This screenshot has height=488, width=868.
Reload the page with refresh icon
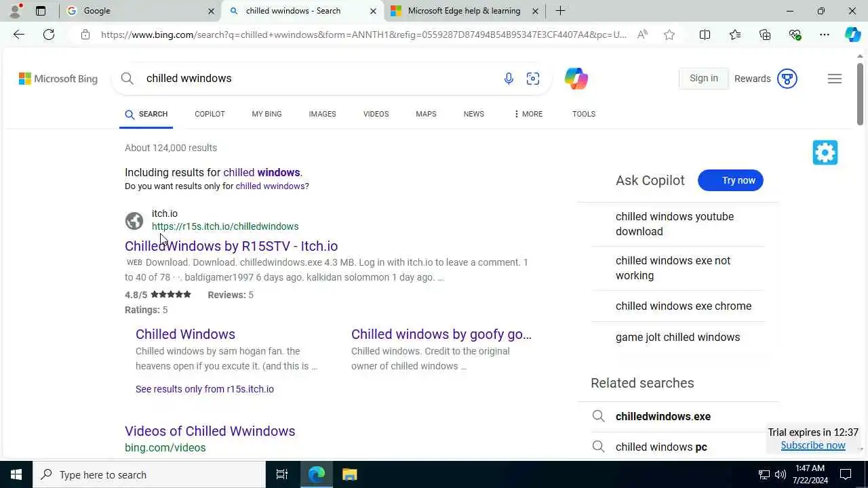click(49, 35)
